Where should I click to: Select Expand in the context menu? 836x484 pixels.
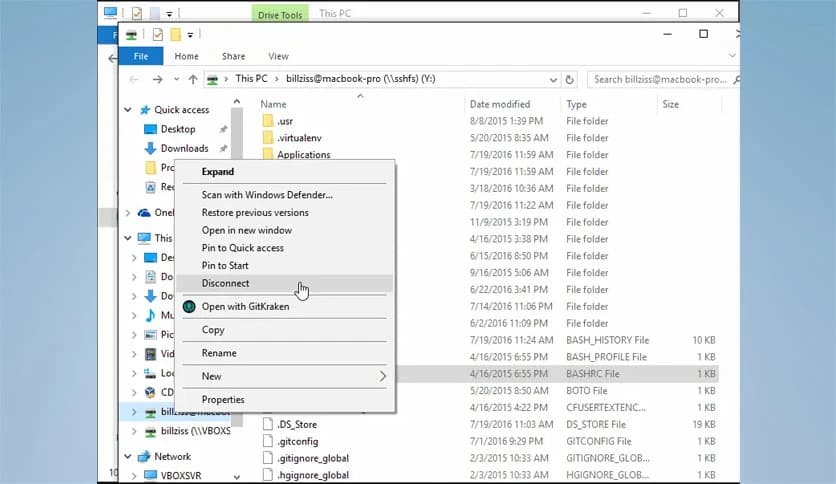click(x=284, y=172)
